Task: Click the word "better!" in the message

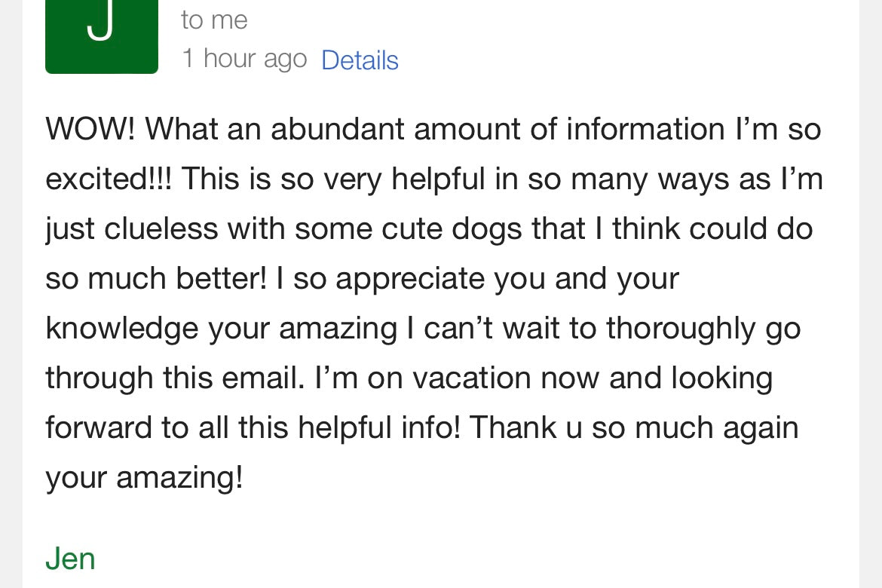Action: [x=222, y=279]
